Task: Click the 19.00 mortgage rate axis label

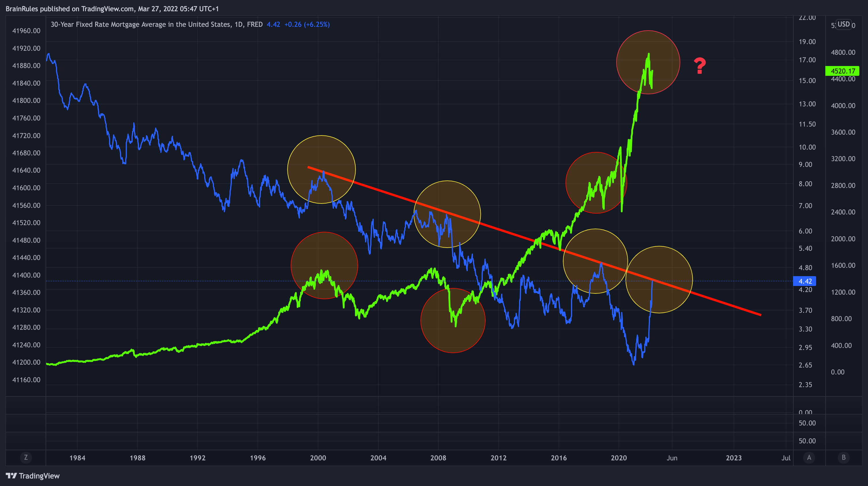Action: (x=807, y=42)
